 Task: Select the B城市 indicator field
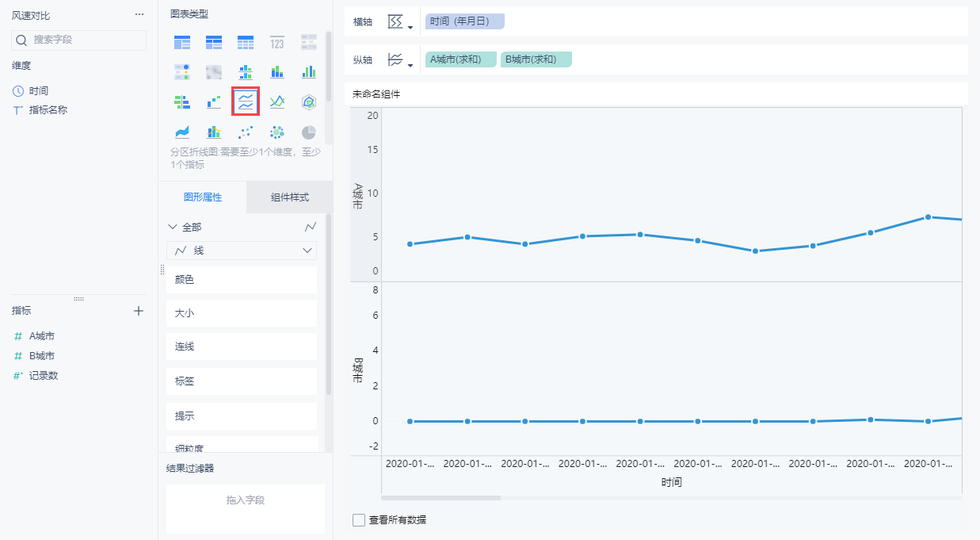42,356
